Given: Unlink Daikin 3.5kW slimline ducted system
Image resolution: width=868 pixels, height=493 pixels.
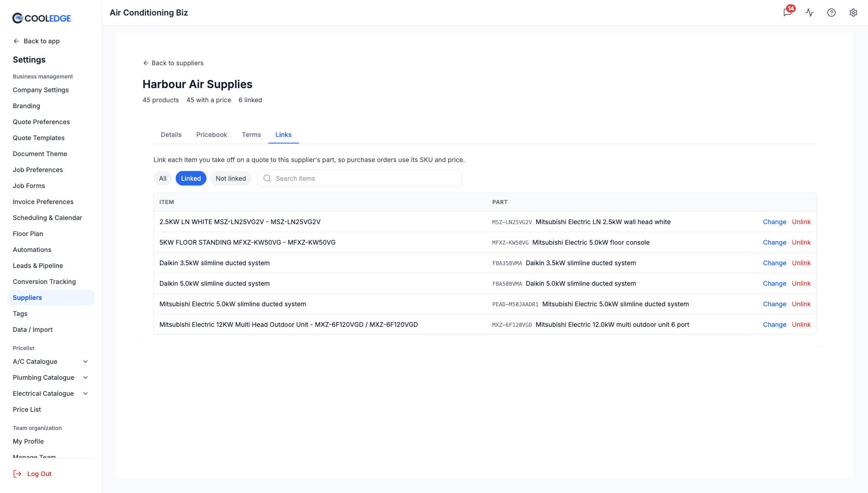Looking at the screenshot, I should [801, 263].
